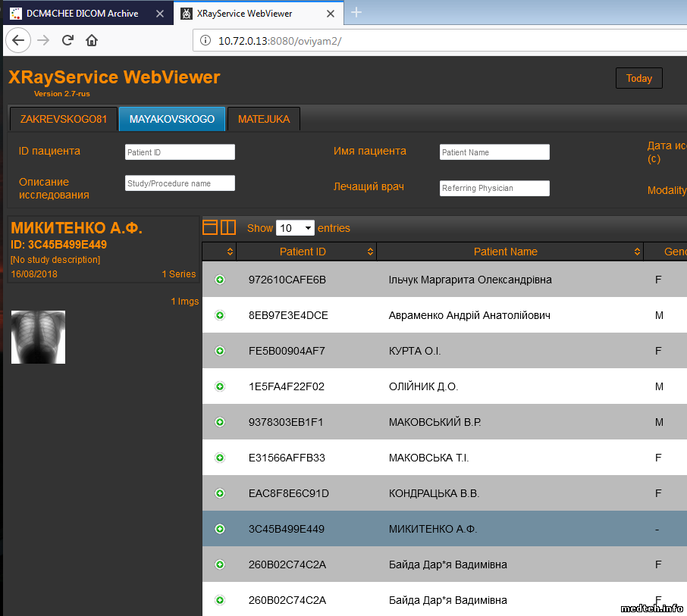Switch to split-column layout icon
The width and height of the screenshot is (687, 616).
(x=228, y=227)
